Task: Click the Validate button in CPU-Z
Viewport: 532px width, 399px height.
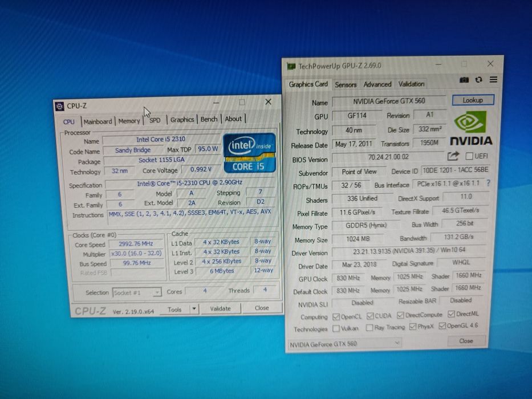Action: click(x=220, y=308)
